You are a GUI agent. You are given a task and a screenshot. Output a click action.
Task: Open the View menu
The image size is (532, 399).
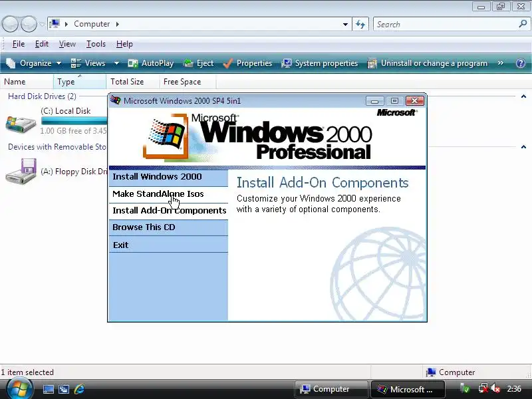pyautogui.click(x=67, y=44)
